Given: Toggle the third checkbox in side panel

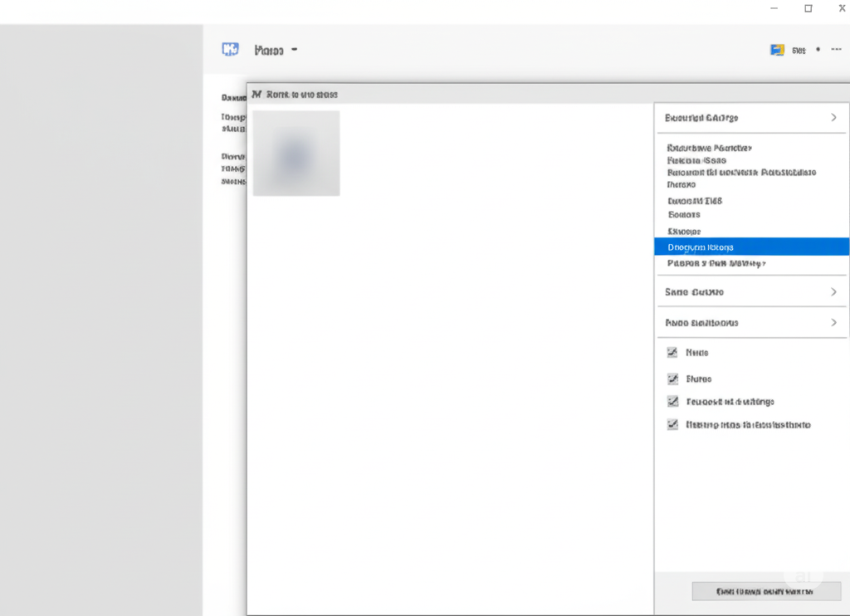Looking at the screenshot, I should pos(672,401).
